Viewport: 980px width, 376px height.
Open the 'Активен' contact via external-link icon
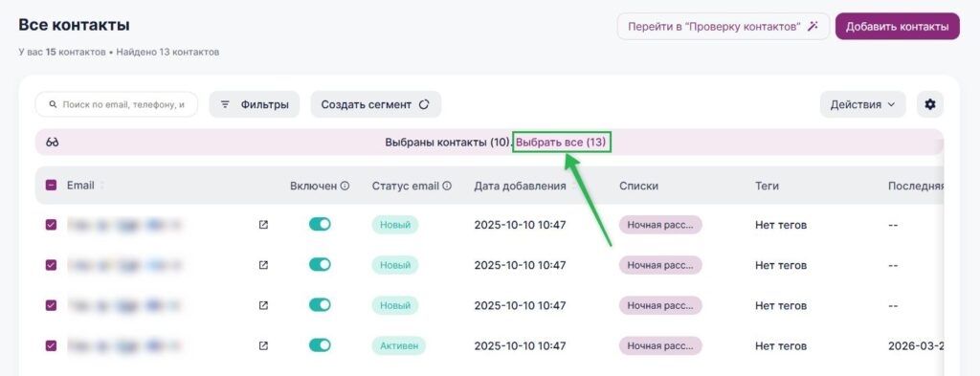pyautogui.click(x=263, y=345)
